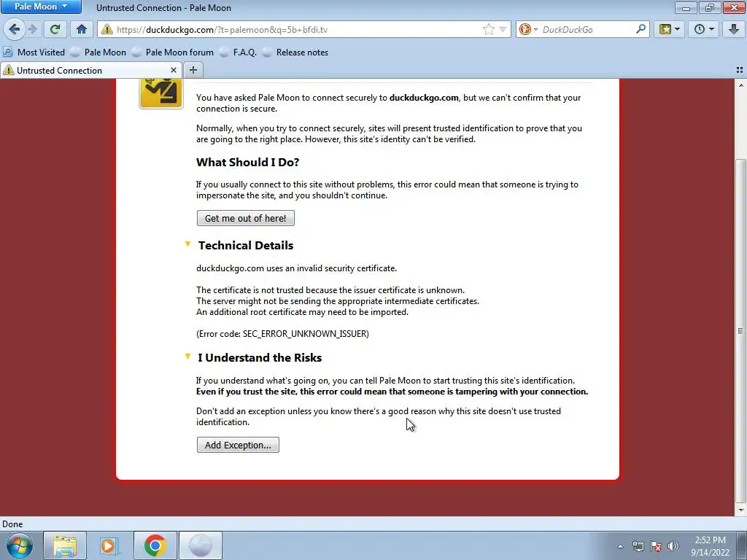Click the search magnifier icon
The image size is (747, 560).
tap(640, 29)
